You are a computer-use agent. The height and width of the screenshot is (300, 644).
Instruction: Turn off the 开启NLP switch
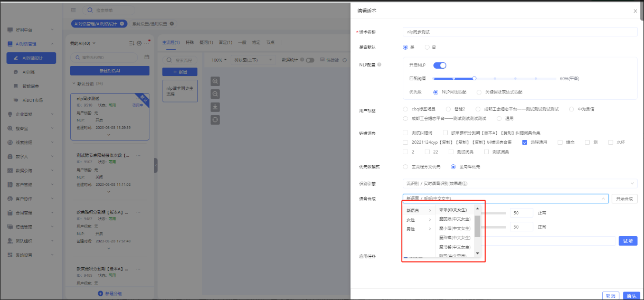tap(440, 65)
